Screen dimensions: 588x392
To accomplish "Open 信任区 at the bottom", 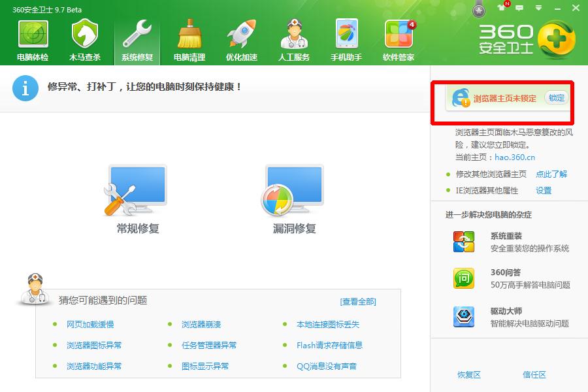I will 534,374.
